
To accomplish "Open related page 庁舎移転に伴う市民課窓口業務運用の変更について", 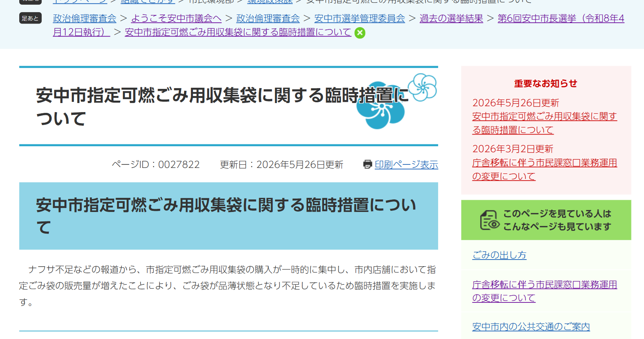I will point(544,291).
